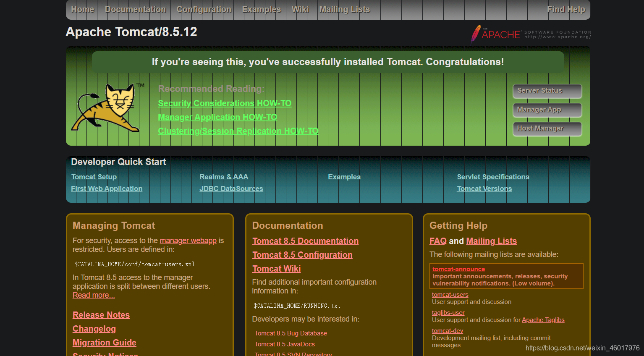Open the Apache Software Foundation logo
This screenshot has height=356, width=644.
pyautogui.click(x=531, y=34)
